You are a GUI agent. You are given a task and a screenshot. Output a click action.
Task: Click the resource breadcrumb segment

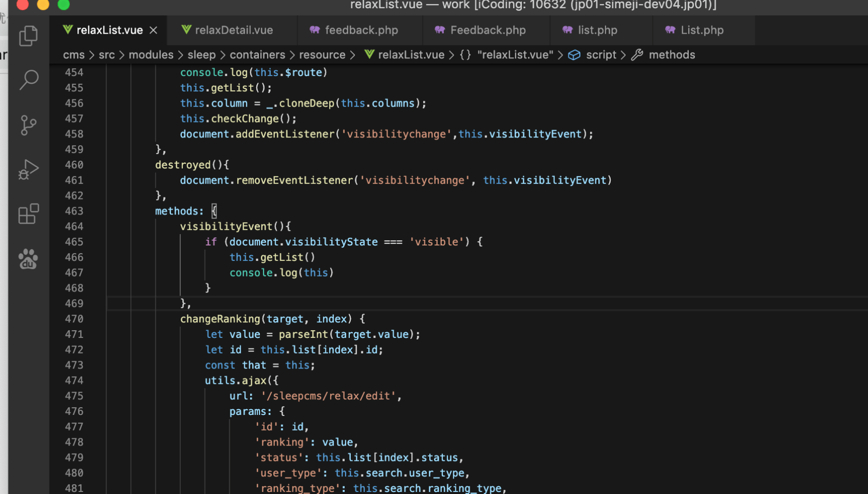[x=322, y=55]
